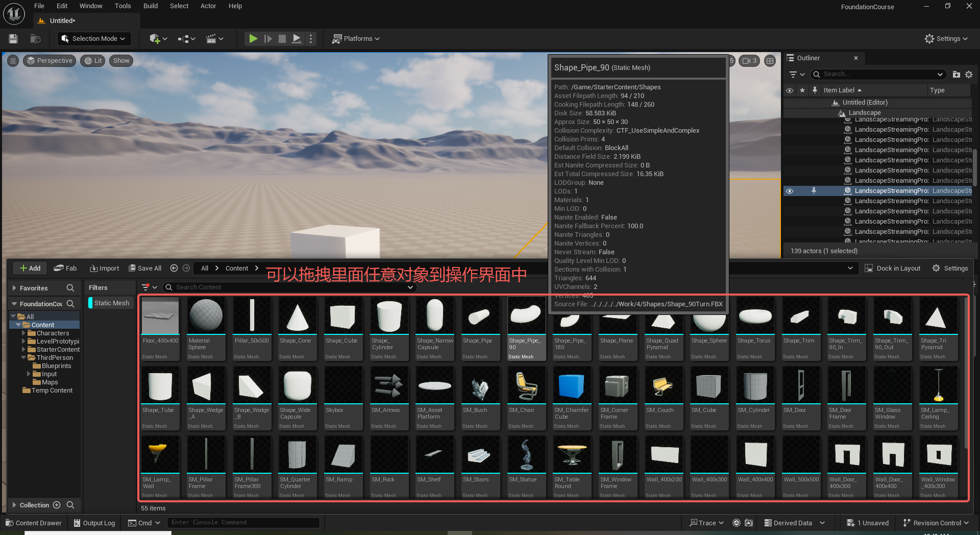980x535 pixels.
Task: Toggle Lit view mode in viewport
Action: 93,61
